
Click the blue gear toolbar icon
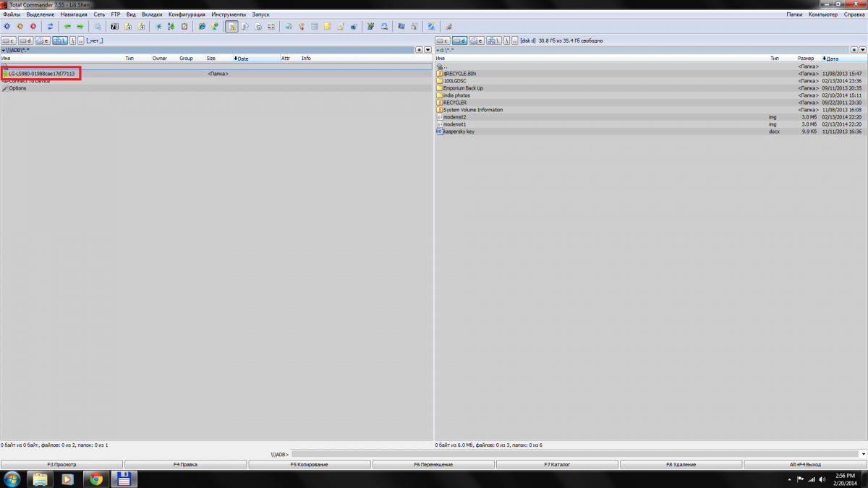tap(7, 27)
